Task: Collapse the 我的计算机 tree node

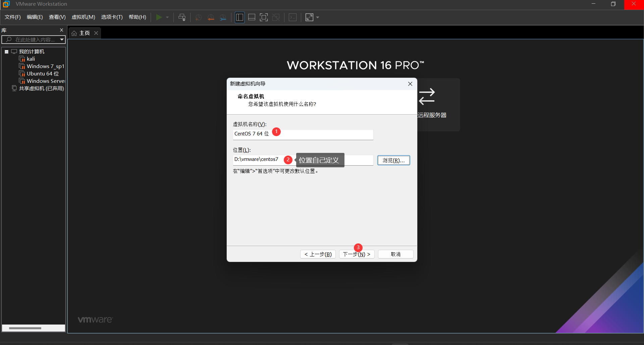Action: point(6,52)
